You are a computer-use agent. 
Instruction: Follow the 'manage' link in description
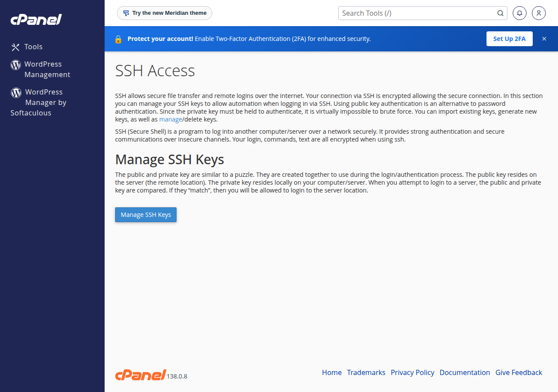170,119
